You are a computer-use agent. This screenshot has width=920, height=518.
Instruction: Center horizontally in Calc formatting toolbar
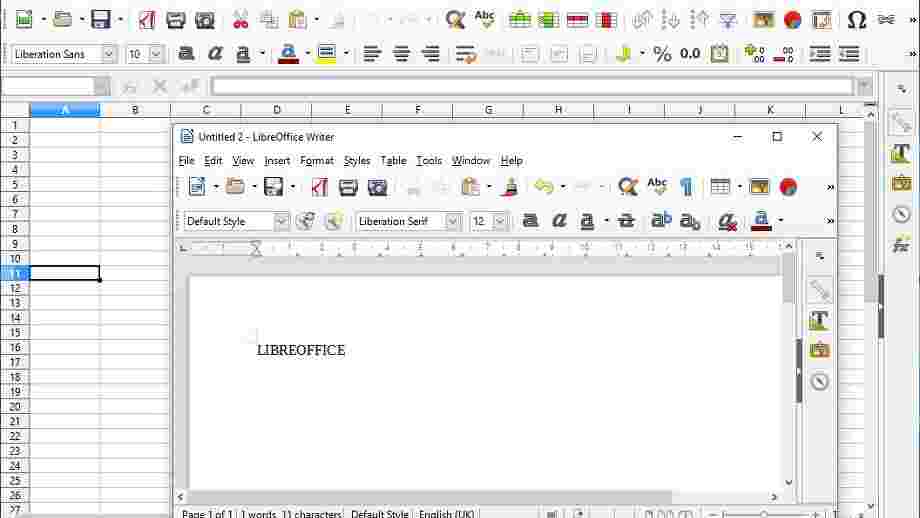(401, 54)
